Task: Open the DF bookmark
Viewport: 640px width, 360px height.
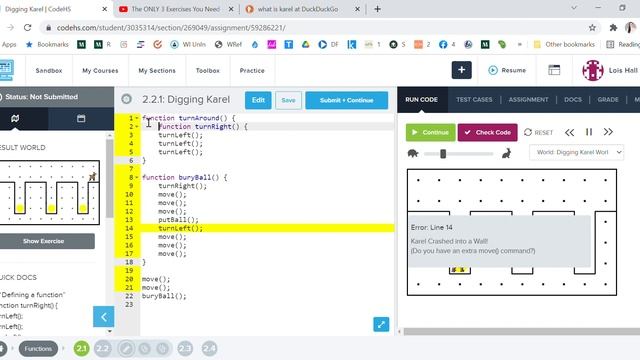Action: [329, 44]
